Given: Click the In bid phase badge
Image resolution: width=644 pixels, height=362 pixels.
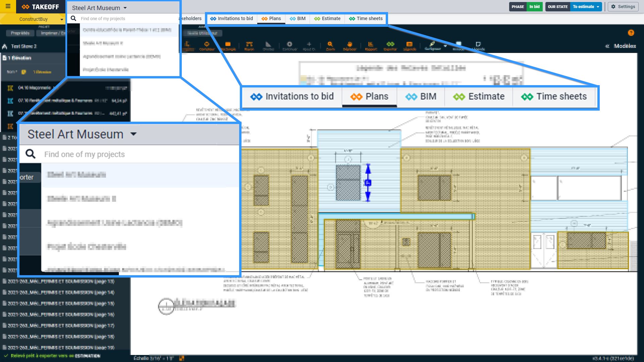Looking at the screenshot, I should pyautogui.click(x=534, y=7).
